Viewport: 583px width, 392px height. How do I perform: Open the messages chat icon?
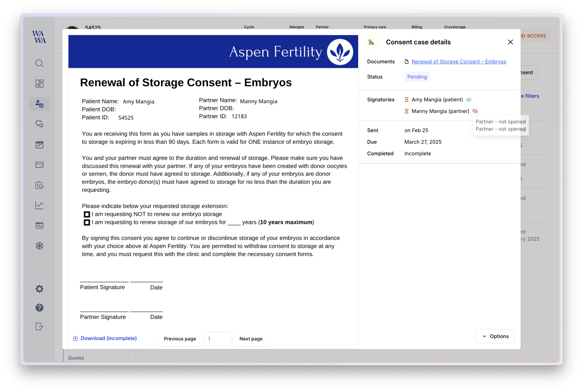coord(39,124)
